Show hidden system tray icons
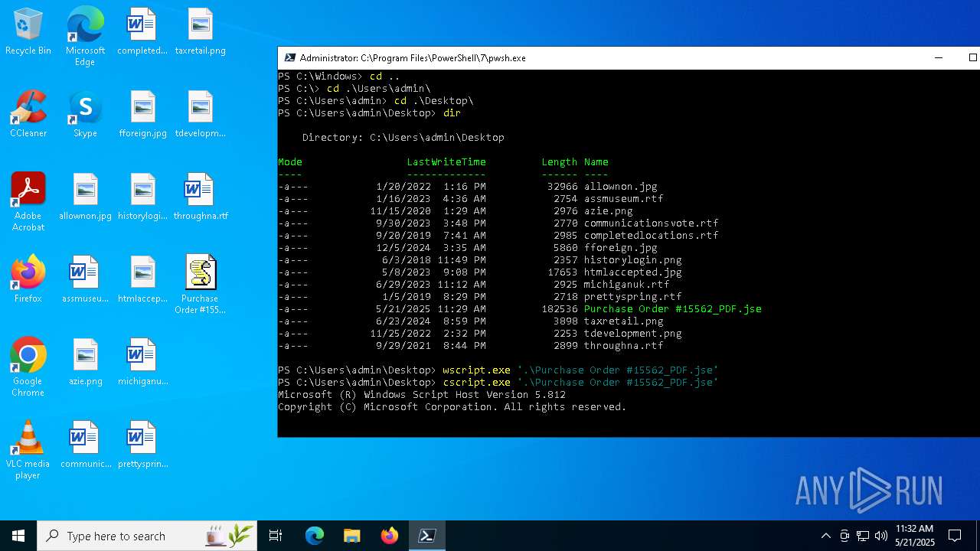The height and width of the screenshot is (551, 980). point(825,536)
